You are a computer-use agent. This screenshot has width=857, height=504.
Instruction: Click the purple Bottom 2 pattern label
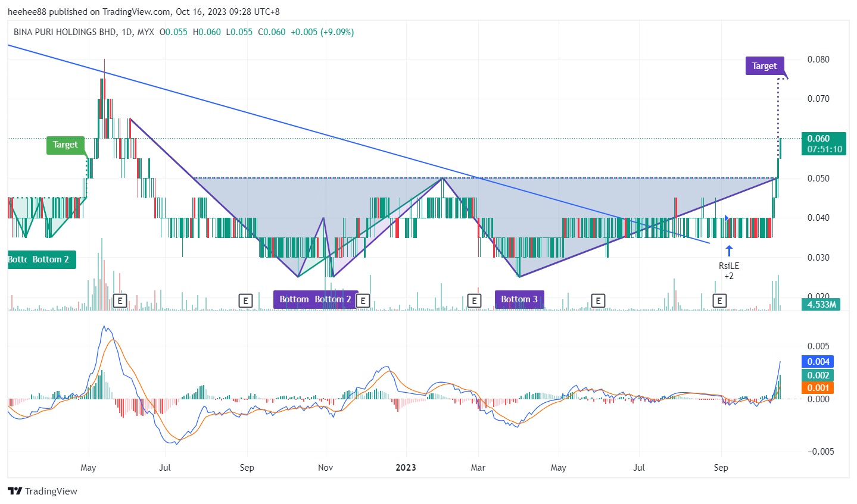[x=333, y=299]
